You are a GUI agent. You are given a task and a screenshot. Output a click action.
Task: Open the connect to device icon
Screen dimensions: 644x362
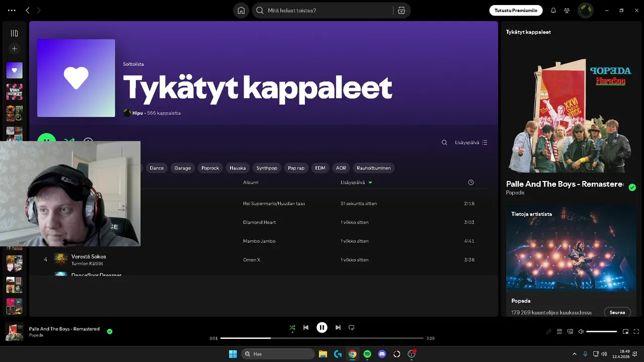click(x=571, y=332)
